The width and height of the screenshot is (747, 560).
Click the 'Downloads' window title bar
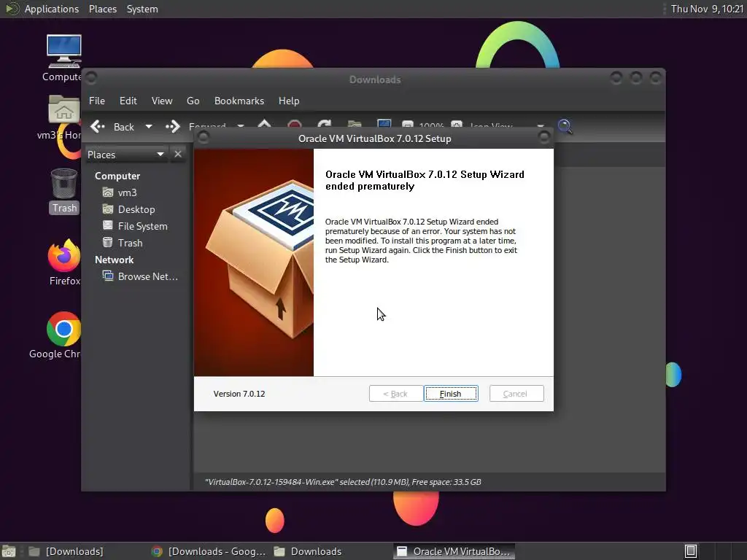click(x=374, y=79)
